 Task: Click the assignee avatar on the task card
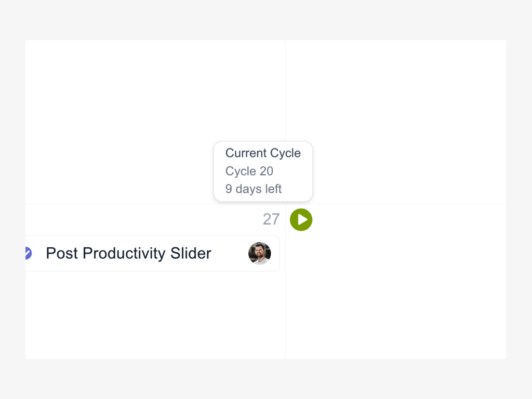pyautogui.click(x=259, y=254)
